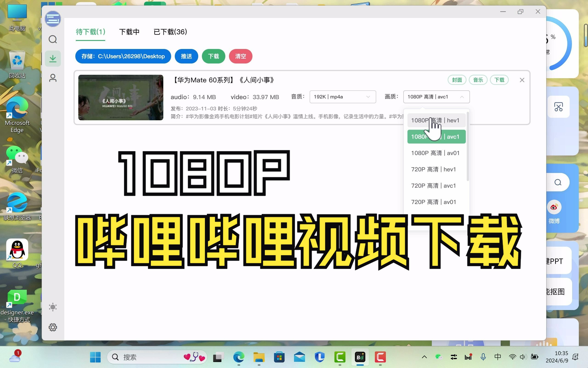Image resolution: width=588 pixels, height=368 pixels.
Task: Click the green 下载 all button
Action: coord(214,56)
